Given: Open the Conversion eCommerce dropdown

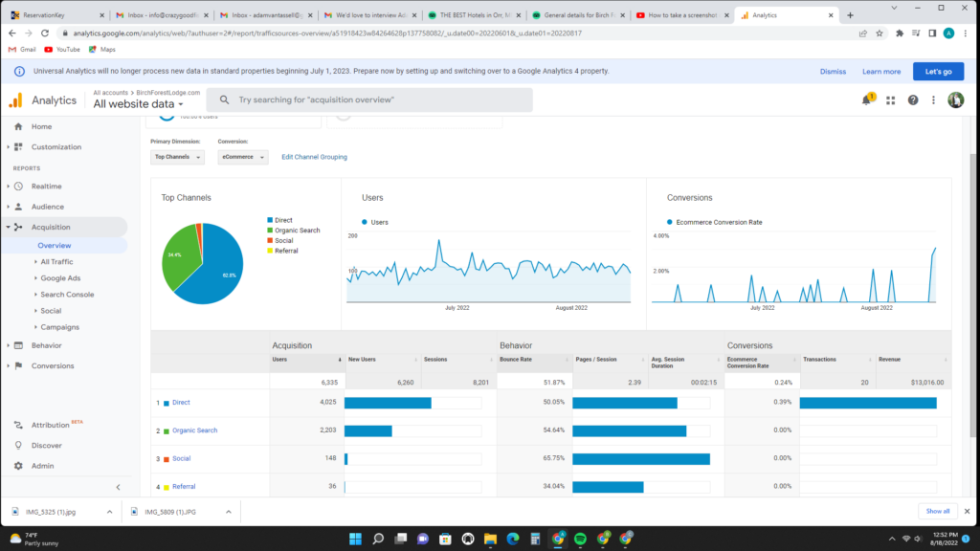Looking at the screenshot, I should [243, 157].
